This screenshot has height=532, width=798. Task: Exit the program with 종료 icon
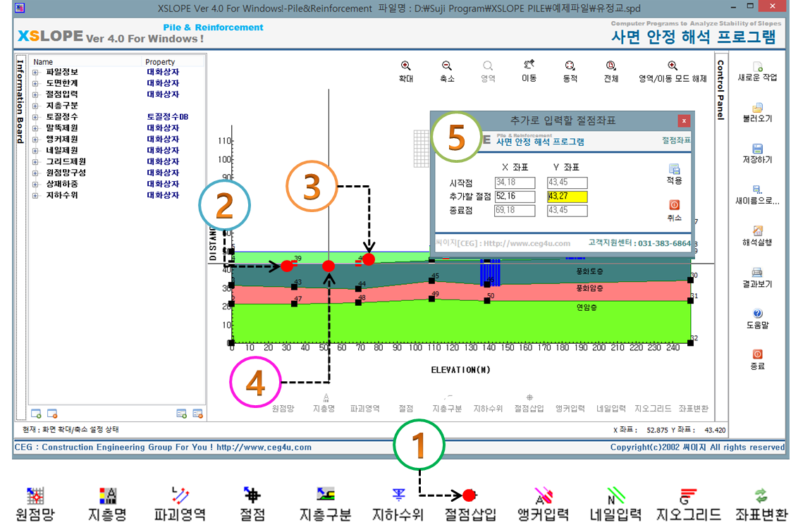(757, 354)
